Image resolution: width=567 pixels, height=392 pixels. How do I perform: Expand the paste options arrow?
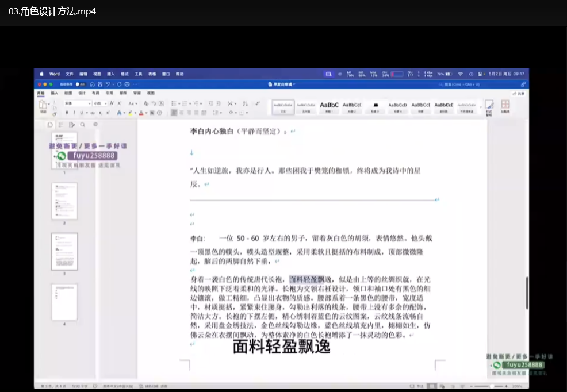[49, 104]
